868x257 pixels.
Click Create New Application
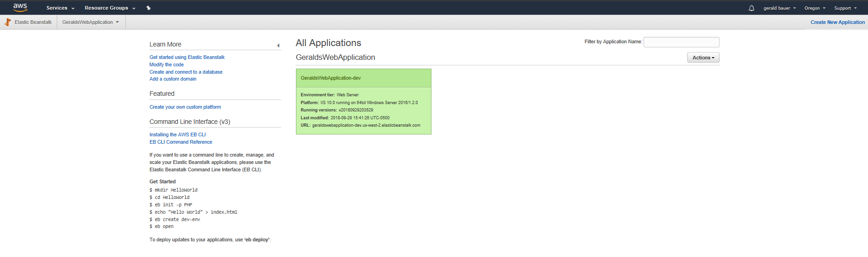pyautogui.click(x=838, y=22)
